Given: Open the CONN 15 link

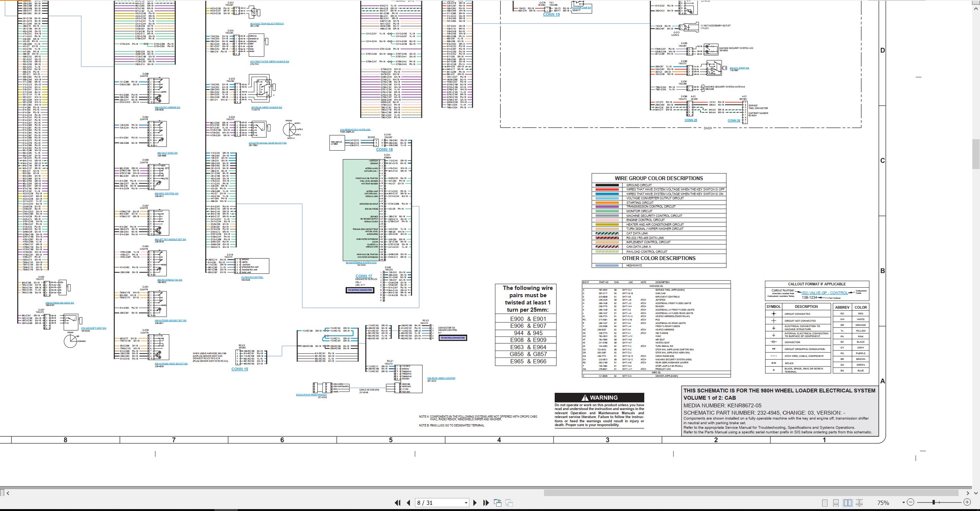Looking at the screenshot, I should tap(240, 369).
